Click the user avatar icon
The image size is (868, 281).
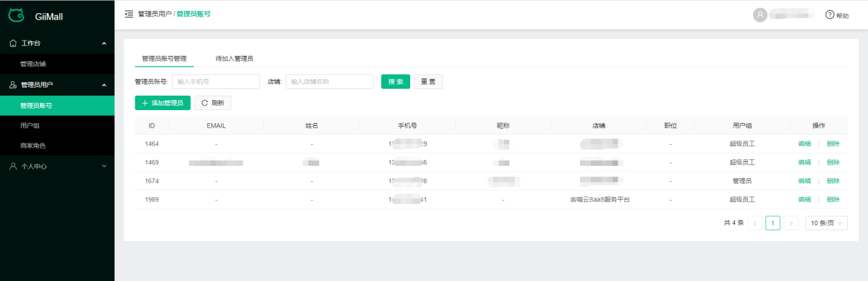759,14
